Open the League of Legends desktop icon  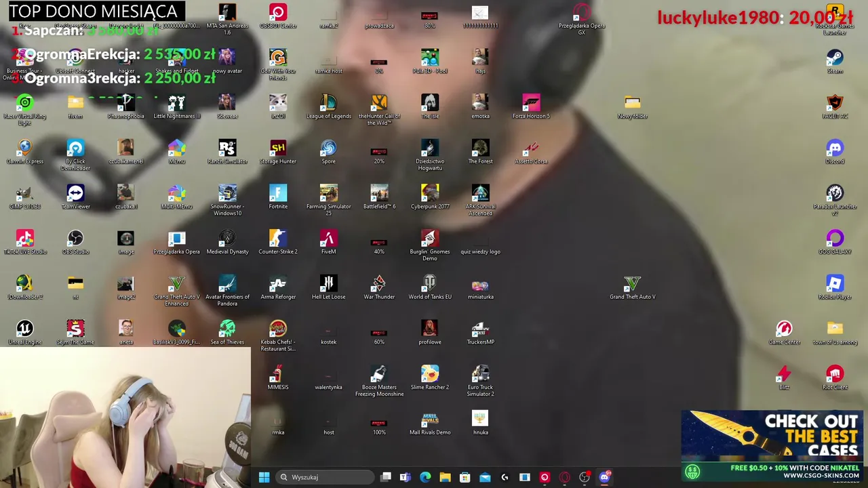(328, 107)
